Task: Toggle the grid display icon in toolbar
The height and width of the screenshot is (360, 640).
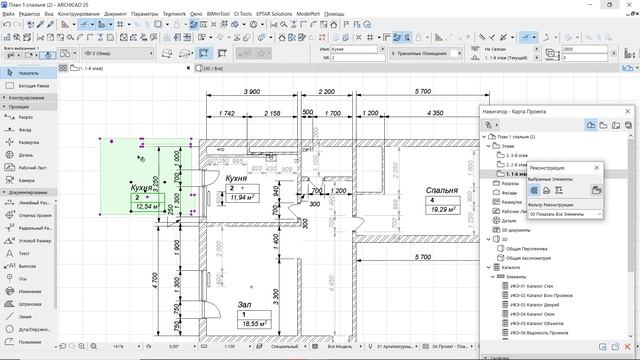Action: pos(120,25)
